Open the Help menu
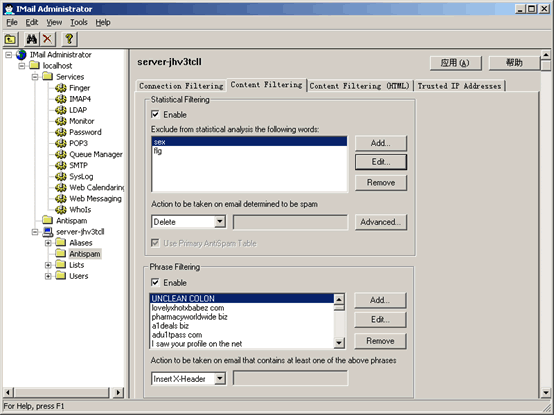 (x=103, y=23)
